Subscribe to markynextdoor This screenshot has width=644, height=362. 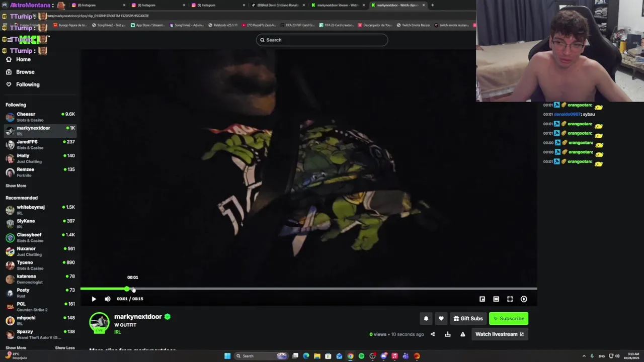[x=509, y=318]
